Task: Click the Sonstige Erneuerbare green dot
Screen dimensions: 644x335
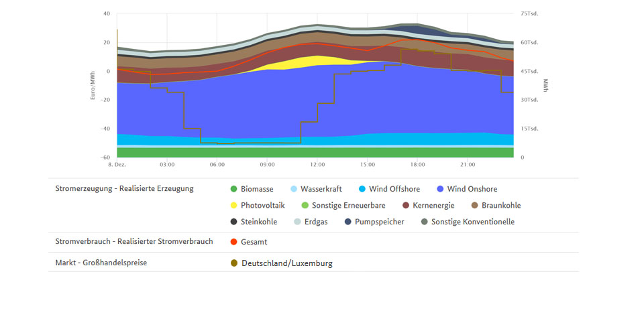Action: [305, 206]
